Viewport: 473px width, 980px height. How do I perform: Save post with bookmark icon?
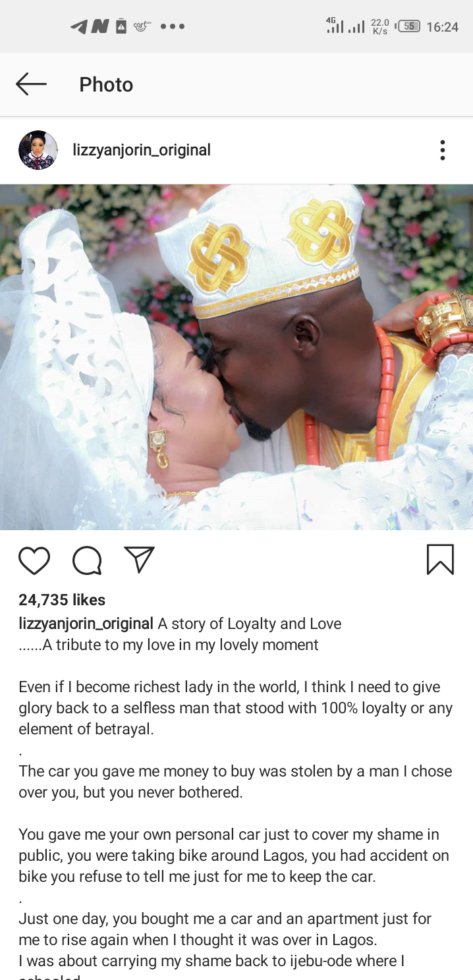440,559
